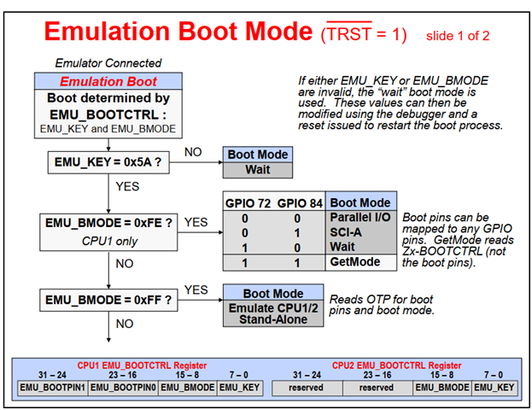The width and height of the screenshot is (532, 410).
Task: Click 'Parallel I/O' boot mode entry
Action: tap(360, 217)
